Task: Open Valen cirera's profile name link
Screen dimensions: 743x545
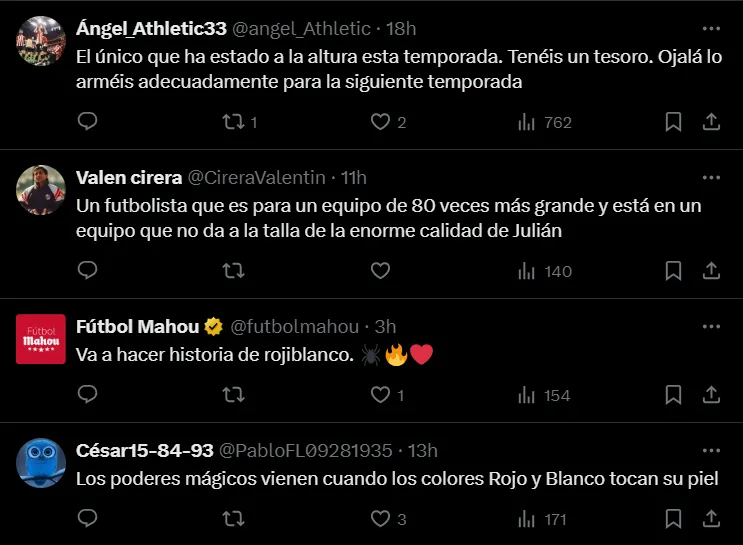Action: pyautogui.click(x=129, y=177)
